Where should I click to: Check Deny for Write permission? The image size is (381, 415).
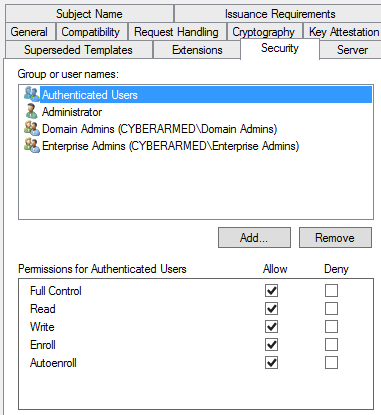pyautogui.click(x=331, y=326)
